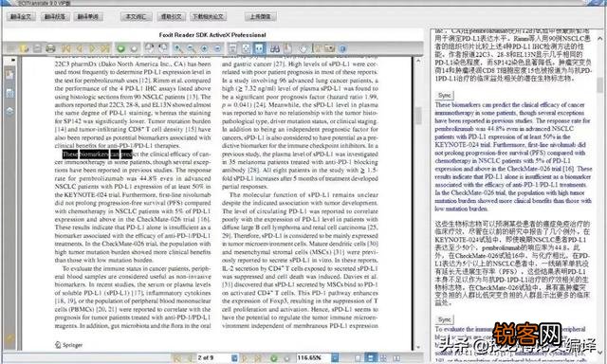This screenshot has width=607, height=364.
Task: Select the Hand pan tool
Action: (303, 48)
